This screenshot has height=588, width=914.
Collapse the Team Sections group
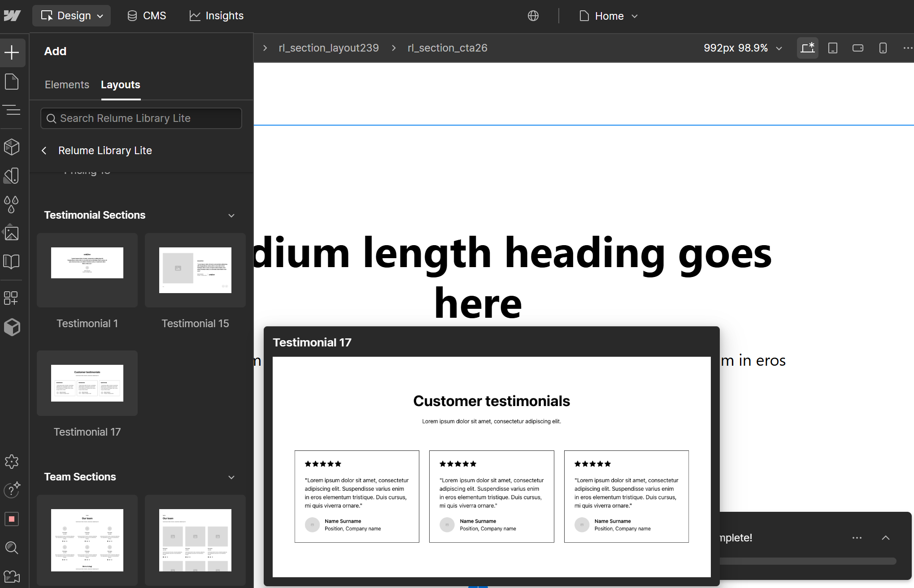[x=231, y=477]
